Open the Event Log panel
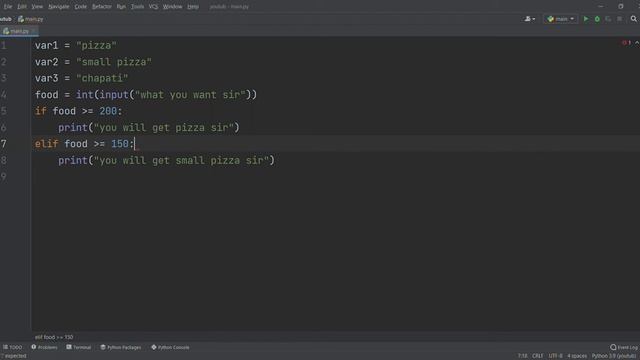 [624, 347]
